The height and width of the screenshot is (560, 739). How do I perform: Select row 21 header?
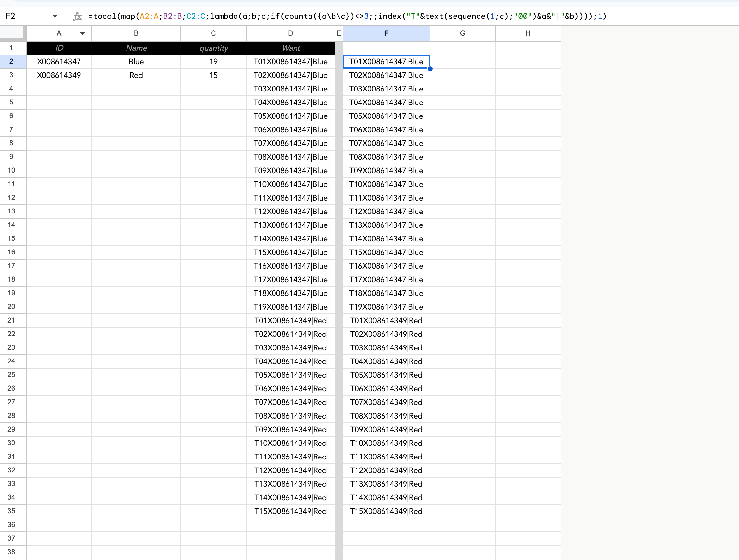[11, 320]
